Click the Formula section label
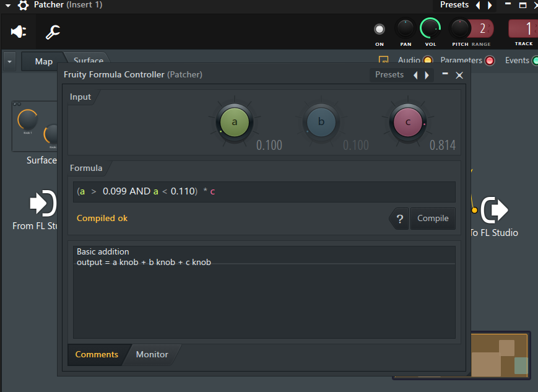Image resolution: width=538 pixels, height=392 pixels. (x=86, y=168)
